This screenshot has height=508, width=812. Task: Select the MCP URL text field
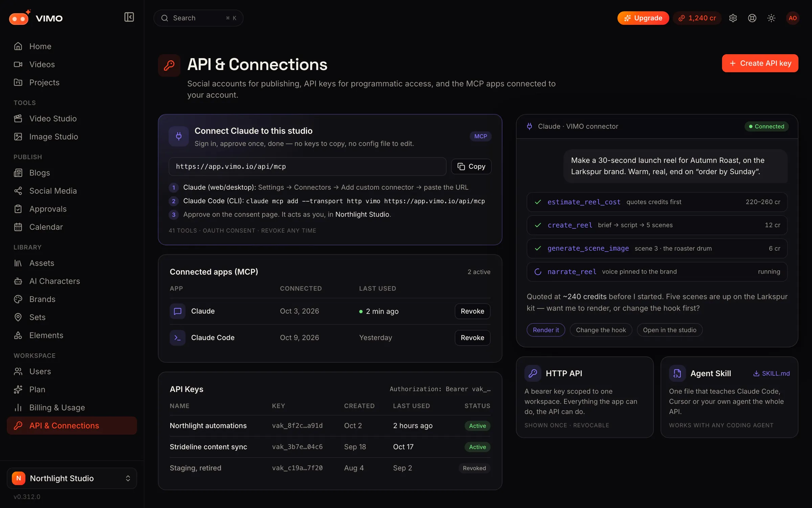coord(307,166)
